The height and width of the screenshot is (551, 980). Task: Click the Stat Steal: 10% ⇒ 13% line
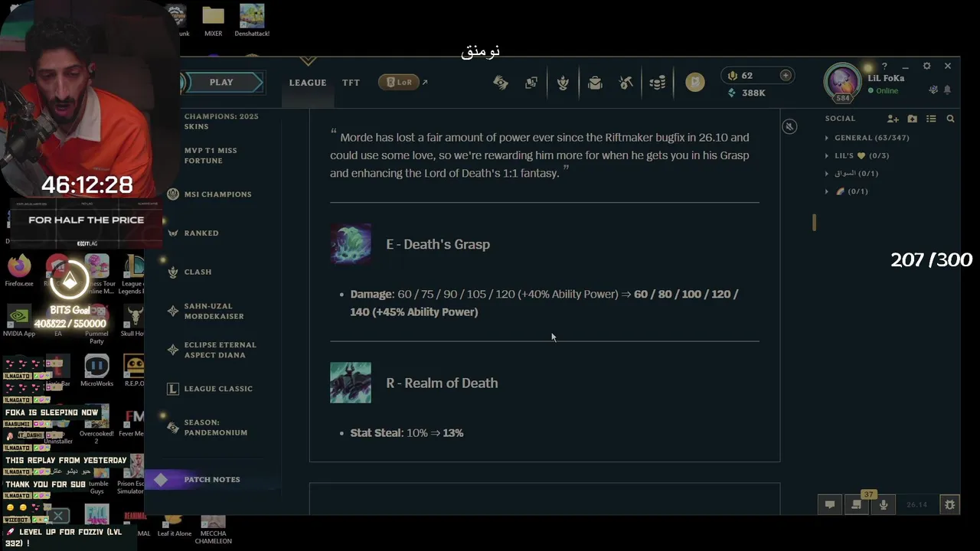pos(407,433)
